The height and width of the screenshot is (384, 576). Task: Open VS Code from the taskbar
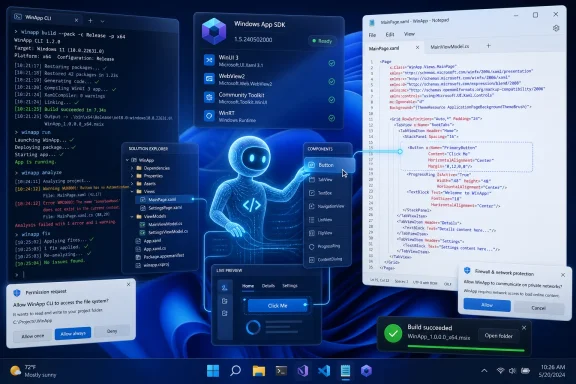[x=324, y=371]
